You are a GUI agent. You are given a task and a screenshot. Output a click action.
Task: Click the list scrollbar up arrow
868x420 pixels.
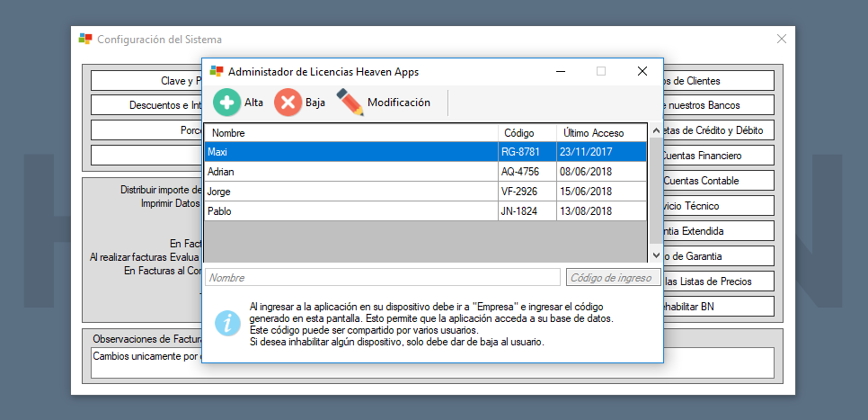tap(657, 130)
